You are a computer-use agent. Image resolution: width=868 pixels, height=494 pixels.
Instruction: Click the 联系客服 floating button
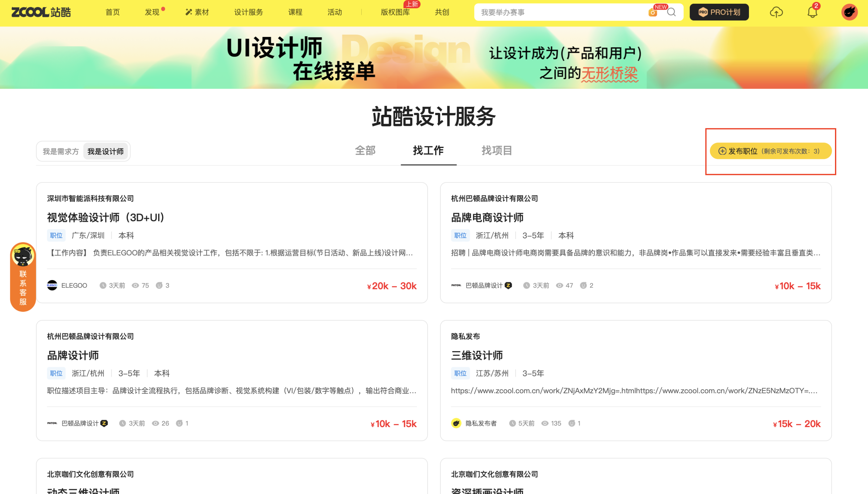pyautogui.click(x=23, y=277)
